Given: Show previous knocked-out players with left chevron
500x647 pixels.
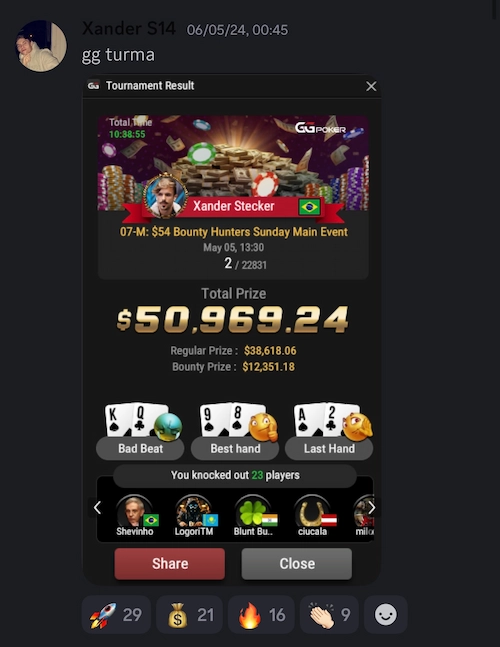Looking at the screenshot, I should point(97,508).
